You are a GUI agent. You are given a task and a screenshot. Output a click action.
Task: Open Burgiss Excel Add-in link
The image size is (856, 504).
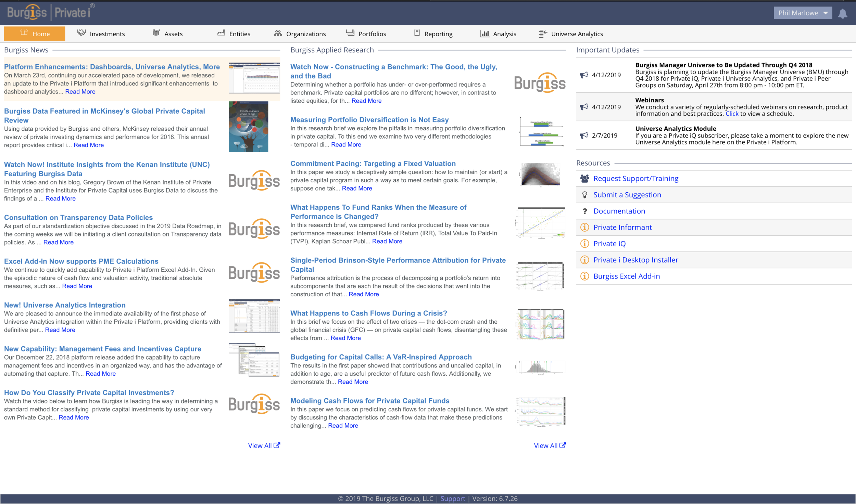627,276
